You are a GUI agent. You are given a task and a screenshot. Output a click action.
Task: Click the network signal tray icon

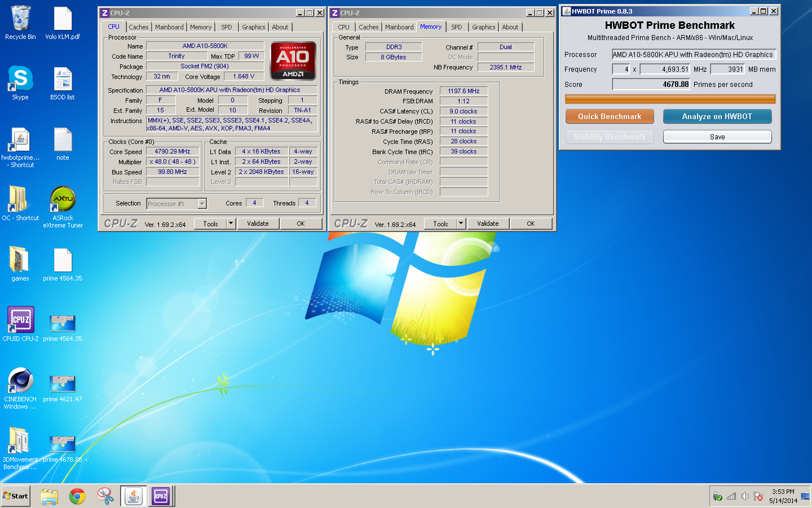[731, 496]
